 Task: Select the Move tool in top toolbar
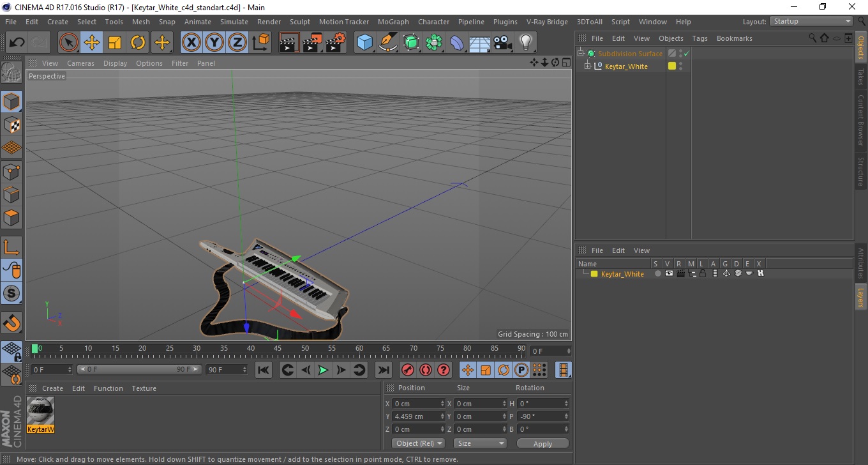tap(92, 43)
